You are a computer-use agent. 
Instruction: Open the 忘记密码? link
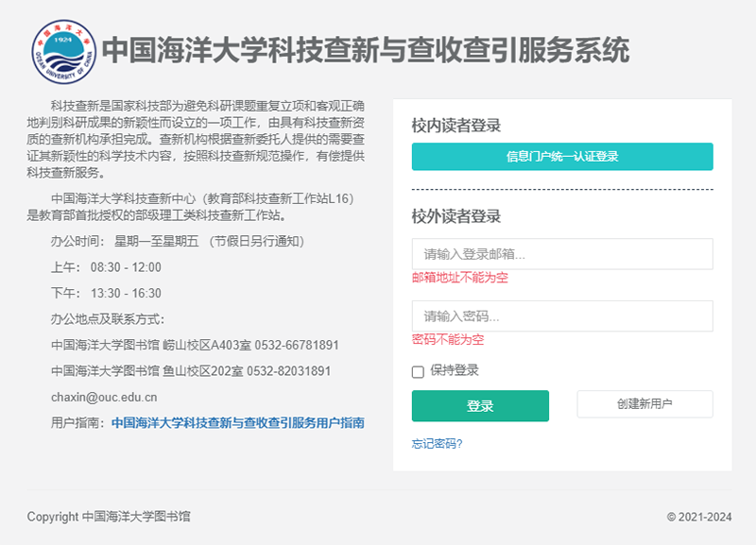437,443
